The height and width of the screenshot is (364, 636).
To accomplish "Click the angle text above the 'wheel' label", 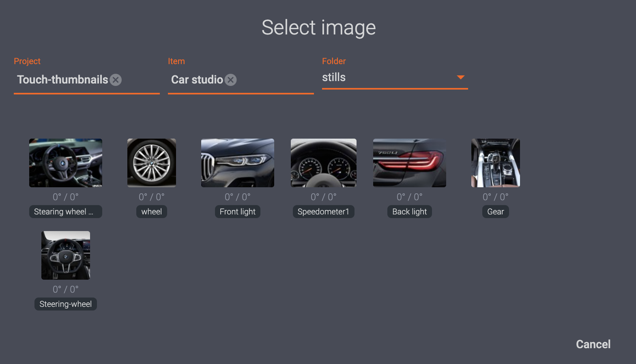I will 152,197.
